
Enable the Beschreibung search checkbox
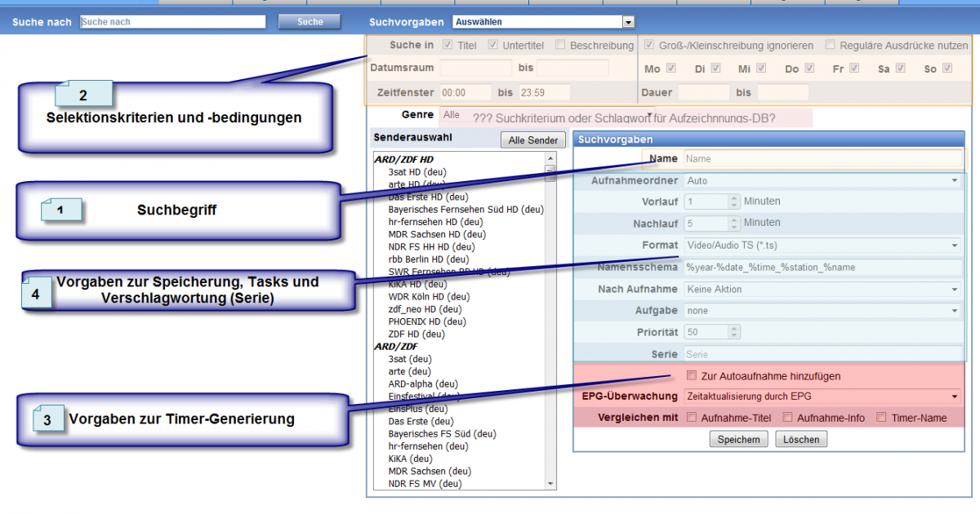click(x=560, y=45)
